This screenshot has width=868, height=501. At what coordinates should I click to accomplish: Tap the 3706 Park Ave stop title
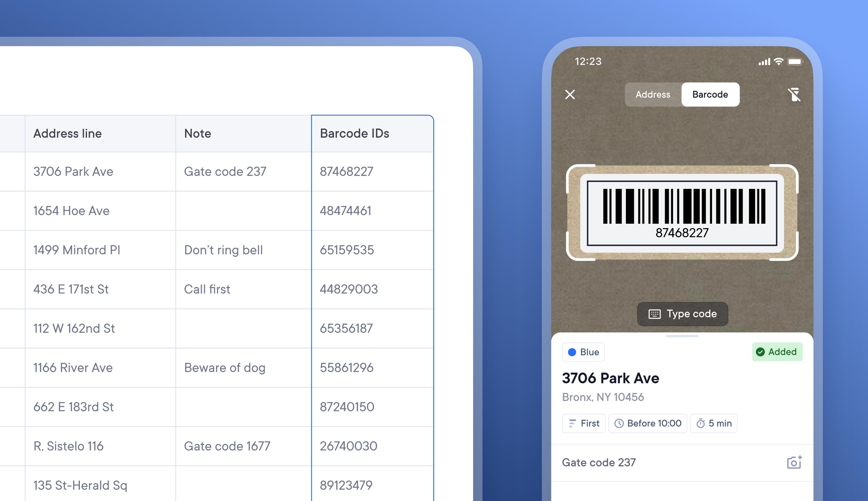coord(611,378)
